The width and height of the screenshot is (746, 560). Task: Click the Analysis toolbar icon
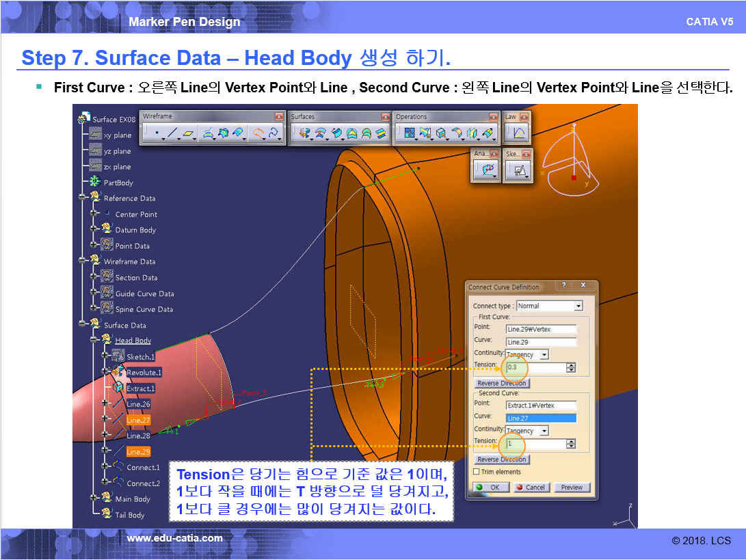pos(488,172)
